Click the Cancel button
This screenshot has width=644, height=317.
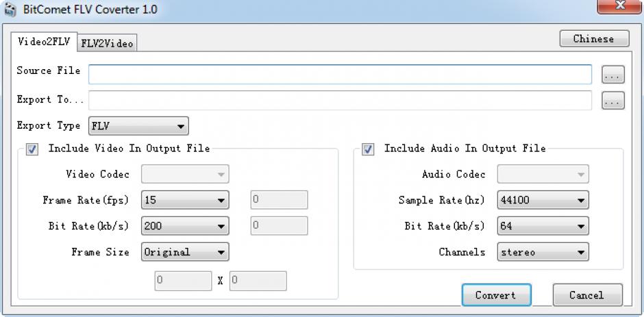click(x=587, y=295)
